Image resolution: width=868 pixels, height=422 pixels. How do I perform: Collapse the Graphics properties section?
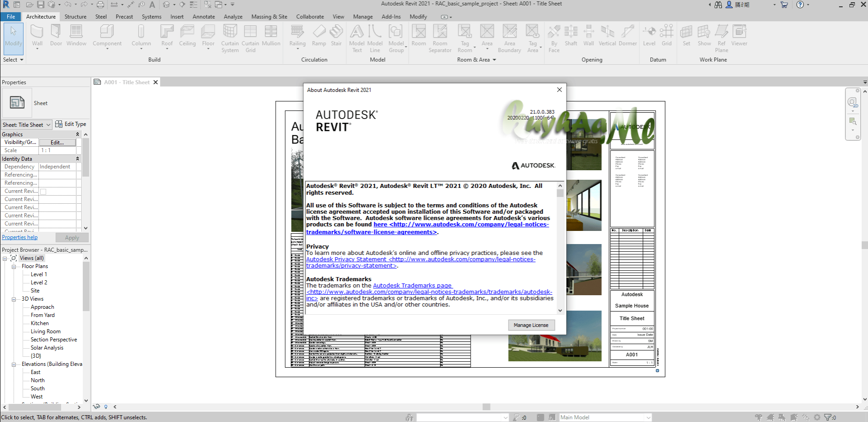(x=77, y=134)
